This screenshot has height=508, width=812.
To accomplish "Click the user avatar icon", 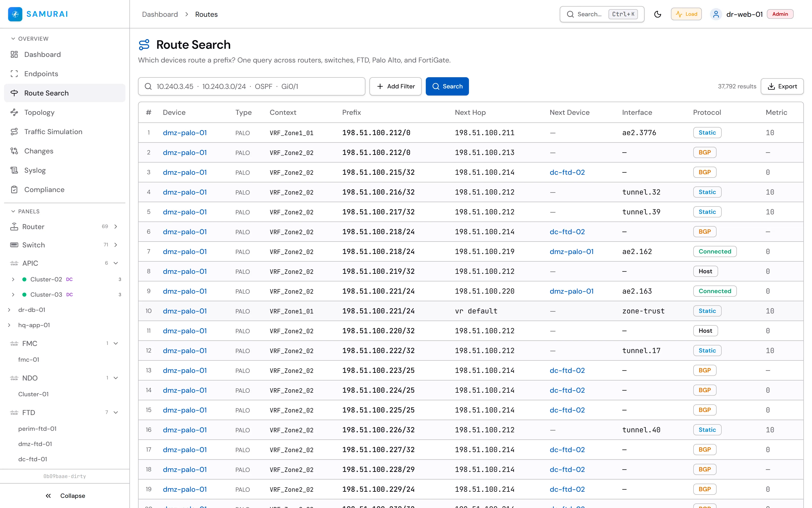I will [716, 14].
